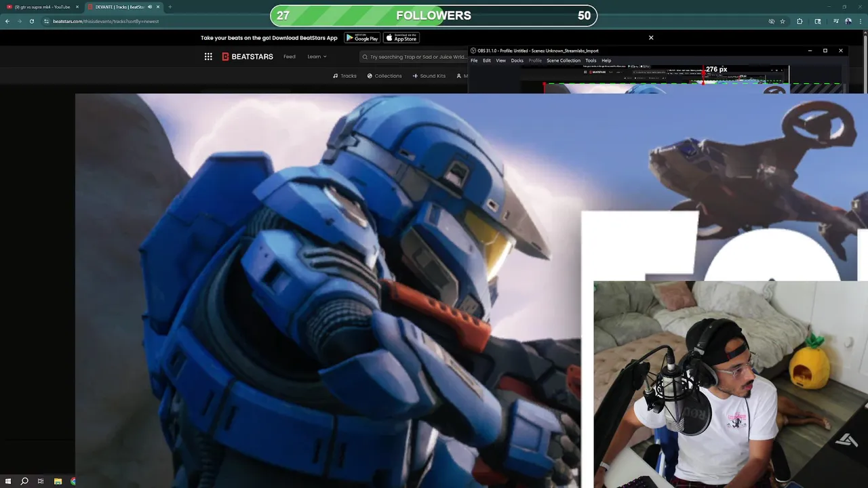Download the app from Google Play

361,38
